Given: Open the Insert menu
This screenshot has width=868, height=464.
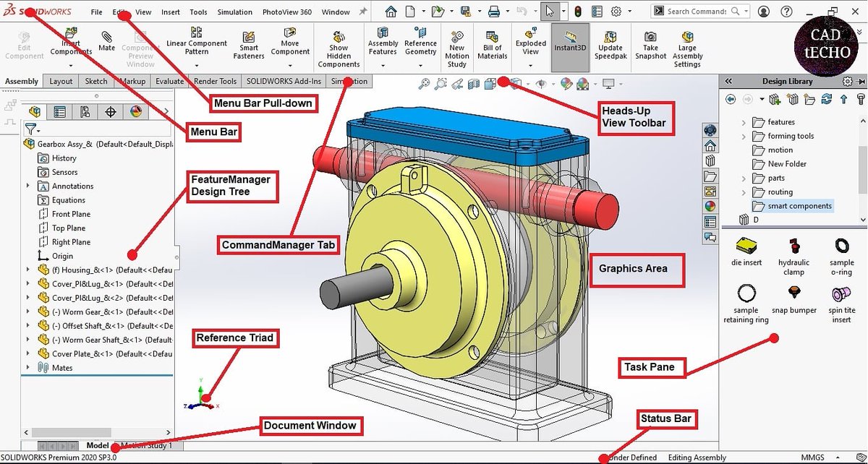Looking at the screenshot, I should pyautogui.click(x=171, y=12).
